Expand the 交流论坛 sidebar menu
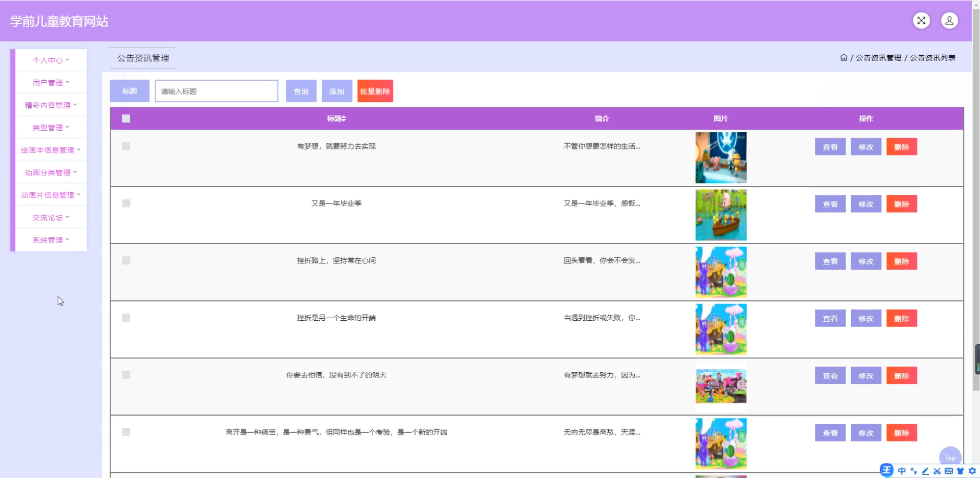Screen dimensions: 980x478 [51, 218]
